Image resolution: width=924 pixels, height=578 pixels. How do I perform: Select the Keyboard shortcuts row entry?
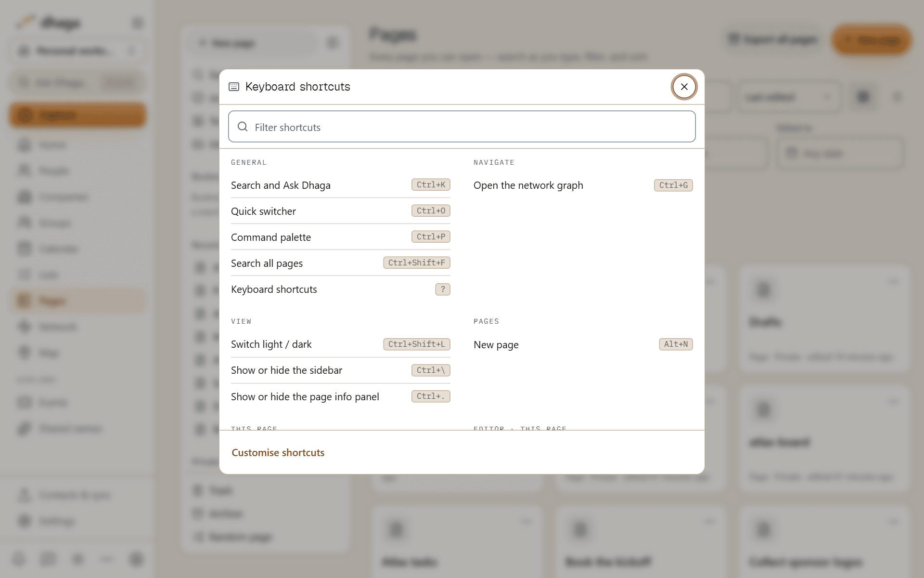click(x=340, y=289)
